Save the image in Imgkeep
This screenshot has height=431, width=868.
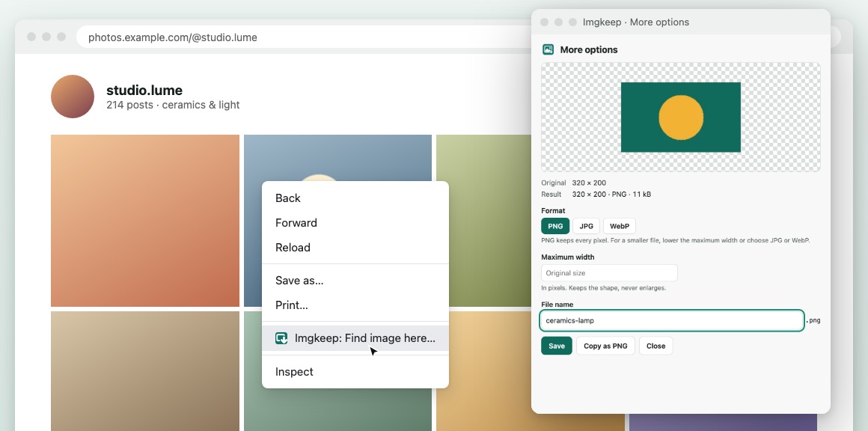pos(556,346)
